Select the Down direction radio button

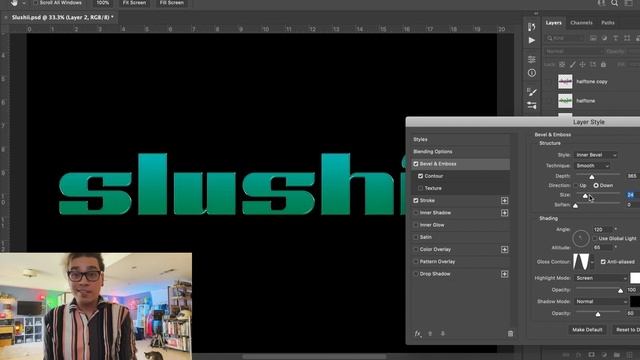[596, 185]
